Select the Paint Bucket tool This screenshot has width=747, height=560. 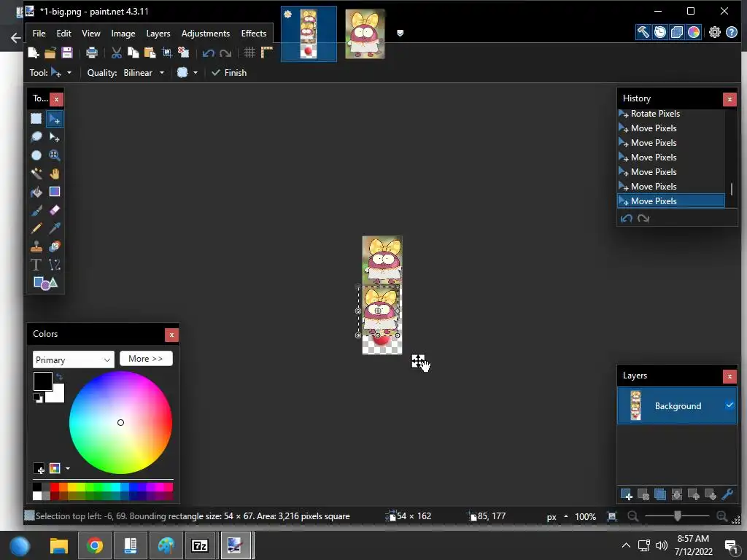pyautogui.click(x=36, y=192)
